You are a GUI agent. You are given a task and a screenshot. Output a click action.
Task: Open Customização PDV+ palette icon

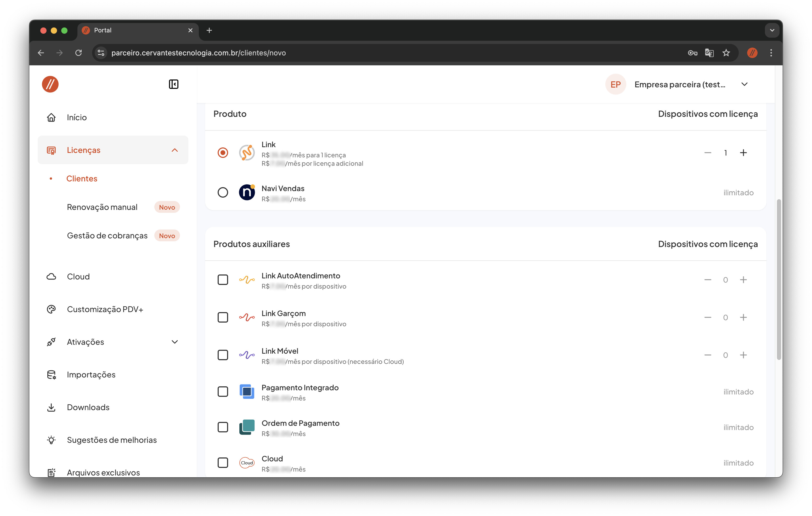51,309
